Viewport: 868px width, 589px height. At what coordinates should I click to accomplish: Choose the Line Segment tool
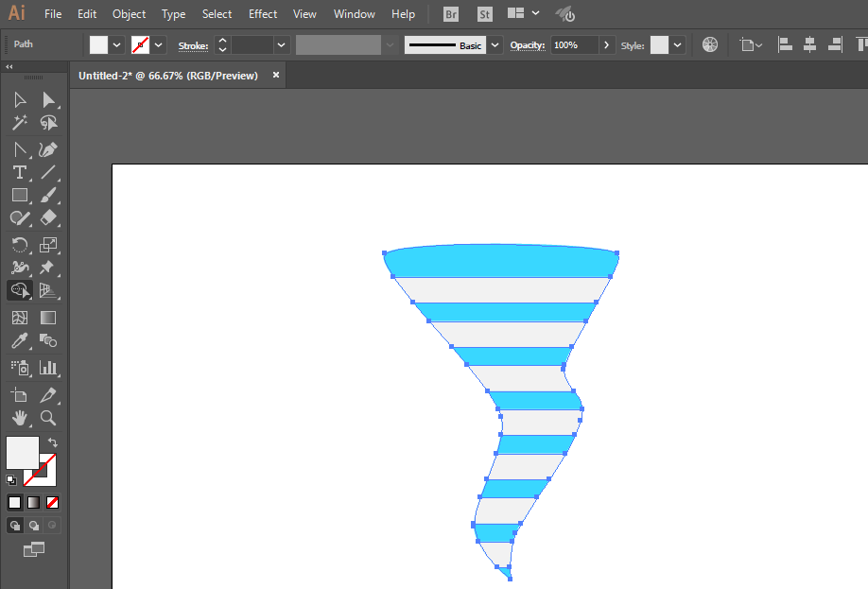48,172
